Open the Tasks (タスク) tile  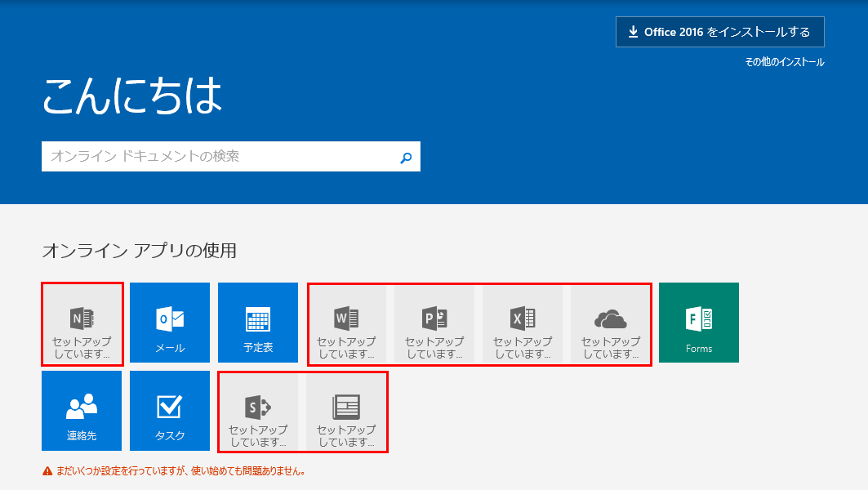point(170,411)
